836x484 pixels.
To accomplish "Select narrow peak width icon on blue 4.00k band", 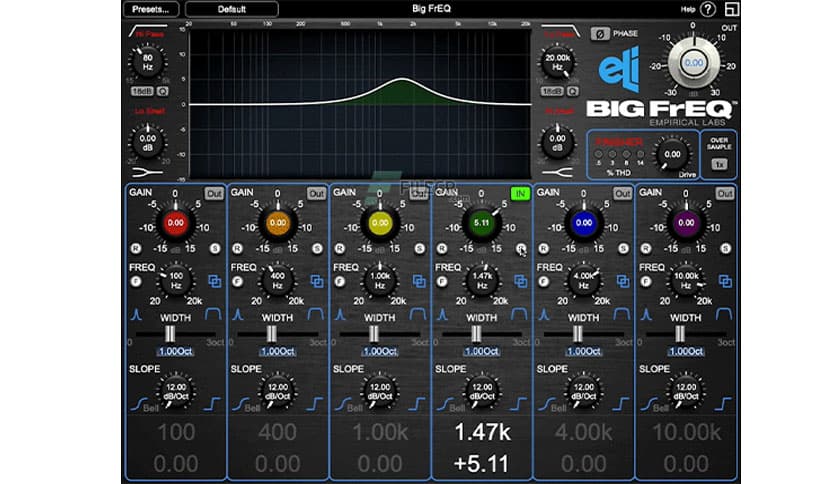I will tap(544, 314).
